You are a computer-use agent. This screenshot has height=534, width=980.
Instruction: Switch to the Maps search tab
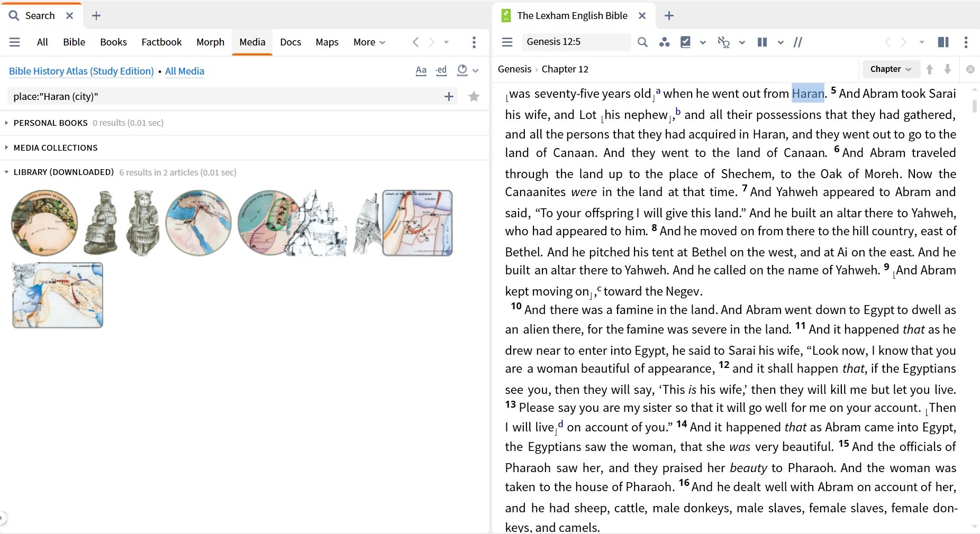click(326, 42)
